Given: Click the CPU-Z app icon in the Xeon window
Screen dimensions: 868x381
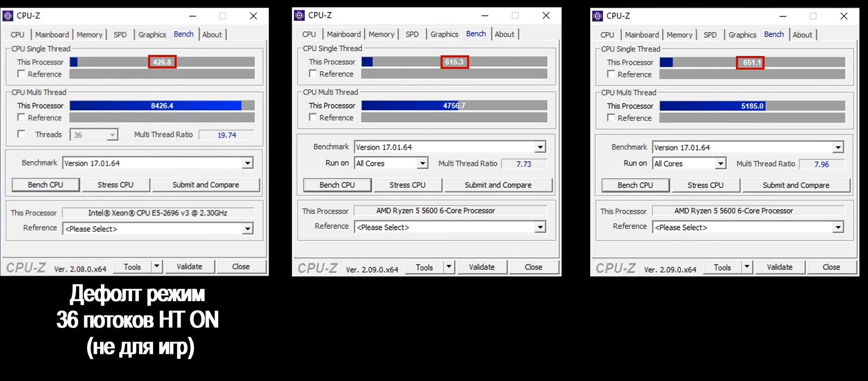Looking at the screenshot, I should (8, 16).
